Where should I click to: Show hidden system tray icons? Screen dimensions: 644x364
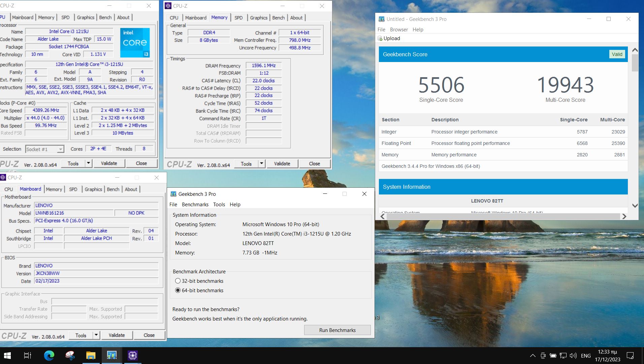[533, 356]
